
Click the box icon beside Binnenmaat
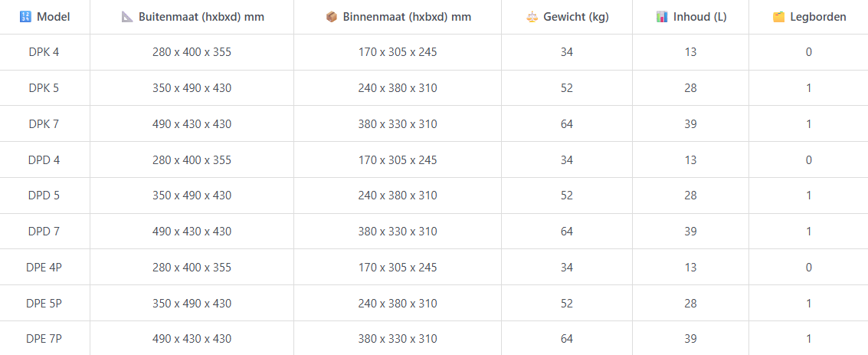pos(332,17)
